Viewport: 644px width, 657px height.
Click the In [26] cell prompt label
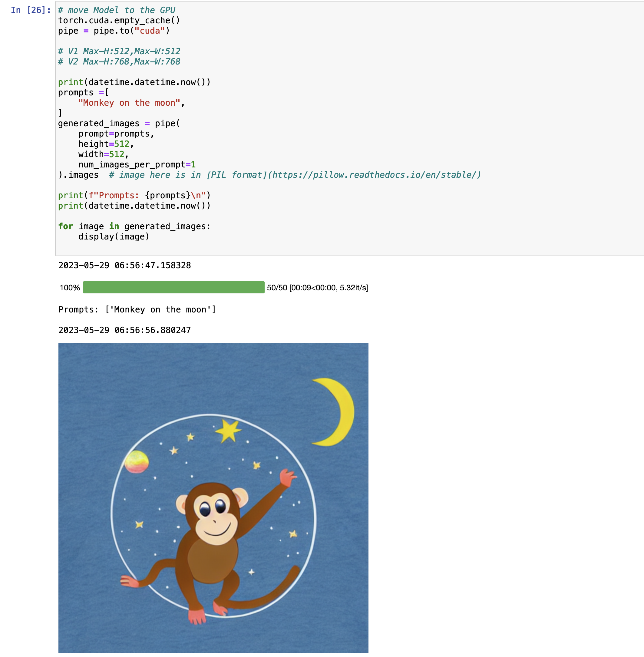pos(31,10)
